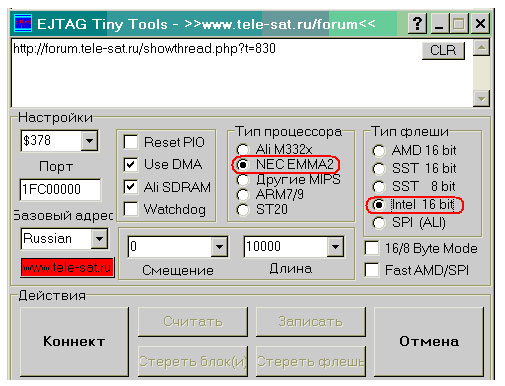Open the $378 port dropdown
Viewport: 505px width, 386px height.
pos(89,141)
